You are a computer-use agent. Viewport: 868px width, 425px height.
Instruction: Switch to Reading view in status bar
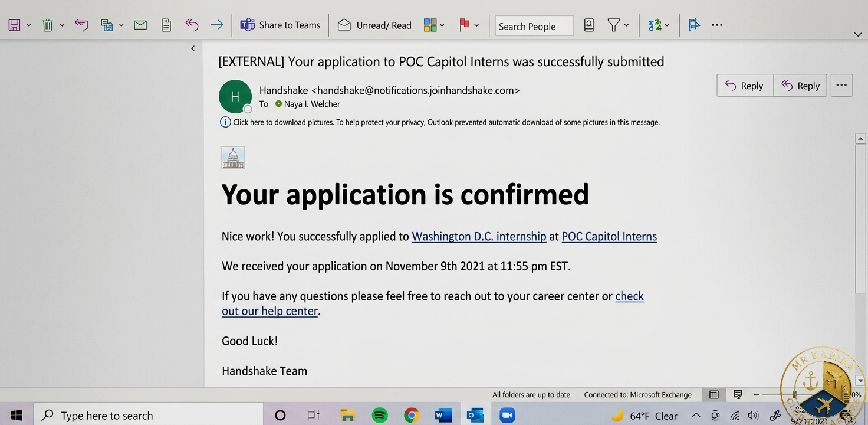pos(738,394)
